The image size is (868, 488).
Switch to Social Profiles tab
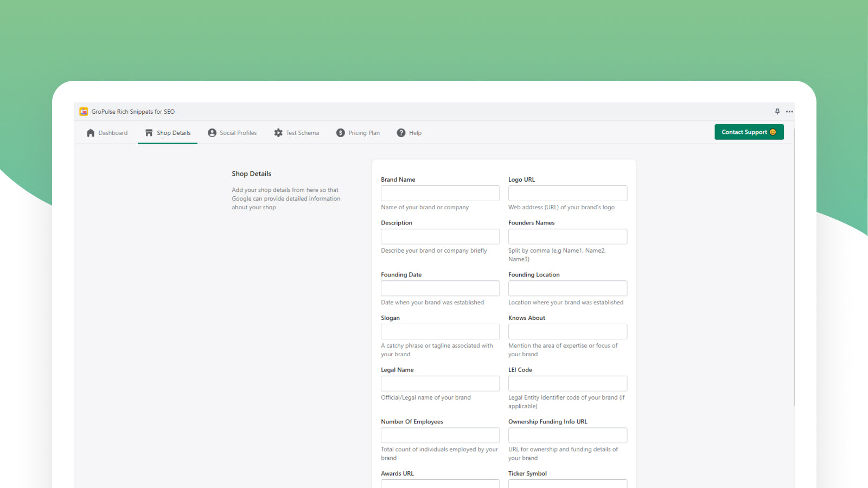tap(232, 133)
